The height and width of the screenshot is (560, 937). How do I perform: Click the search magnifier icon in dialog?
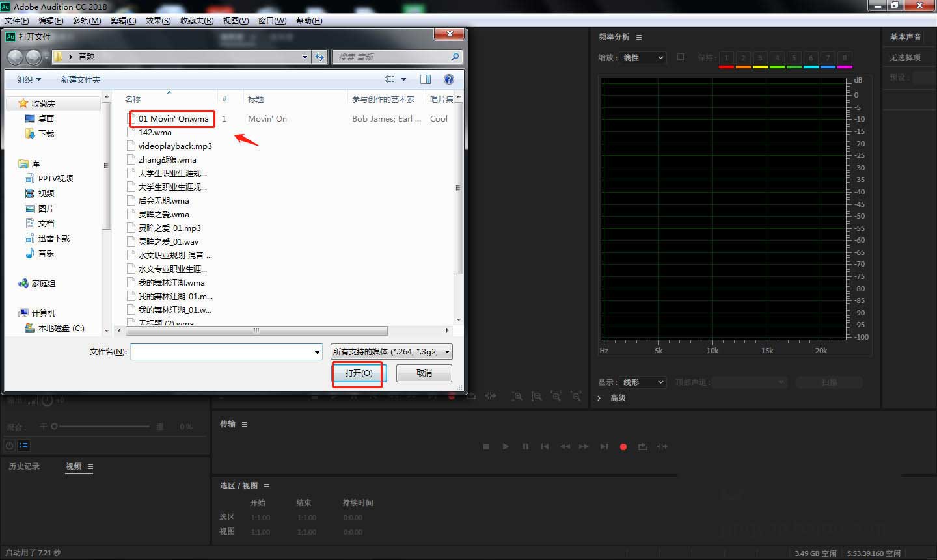click(x=455, y=57)
